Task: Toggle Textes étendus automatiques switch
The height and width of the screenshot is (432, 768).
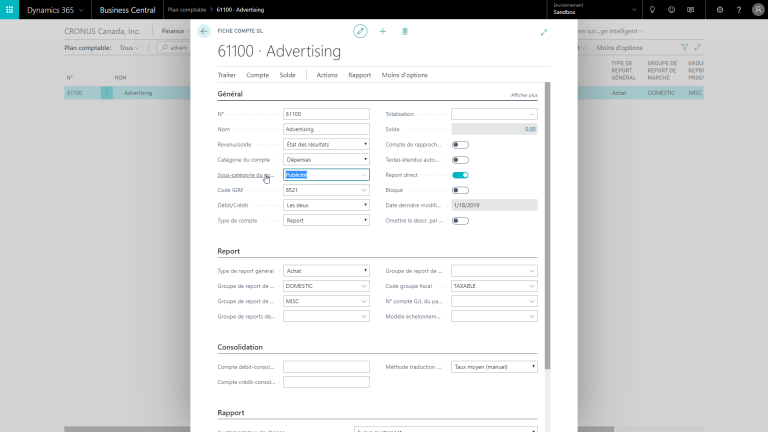Action: tap(460, 160)
